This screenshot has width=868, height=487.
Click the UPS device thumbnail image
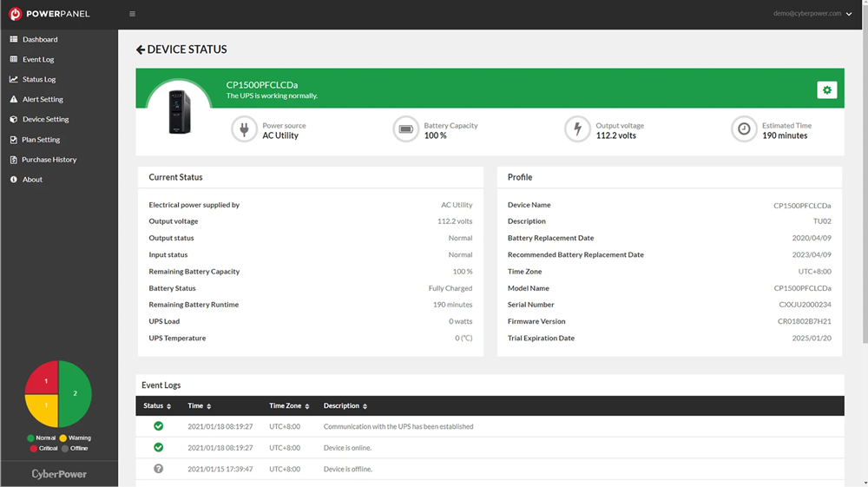179,111
